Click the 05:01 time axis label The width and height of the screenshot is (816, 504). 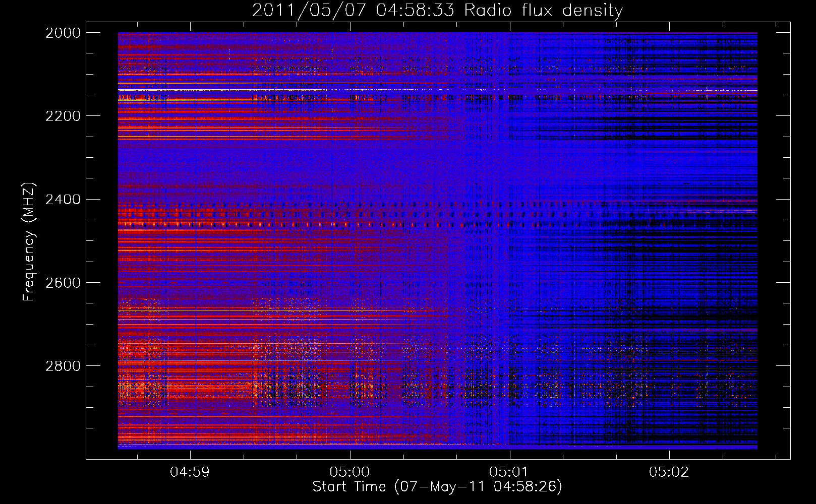click(x=509, y=472)
